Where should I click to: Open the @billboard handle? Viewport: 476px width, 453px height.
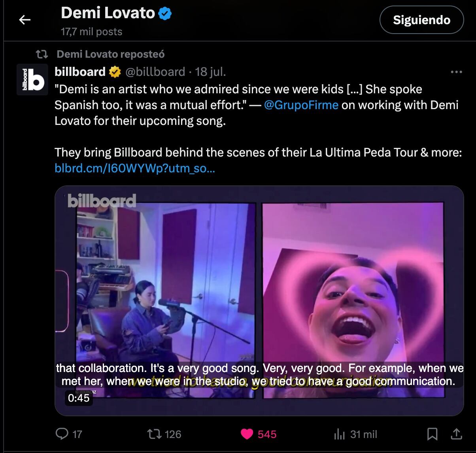click(155, 72)
